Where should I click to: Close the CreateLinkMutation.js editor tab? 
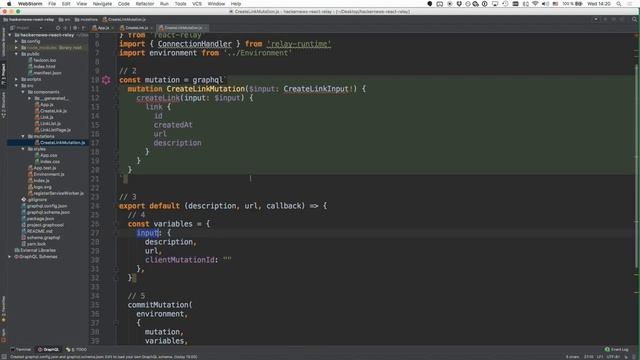pos(206,28)
